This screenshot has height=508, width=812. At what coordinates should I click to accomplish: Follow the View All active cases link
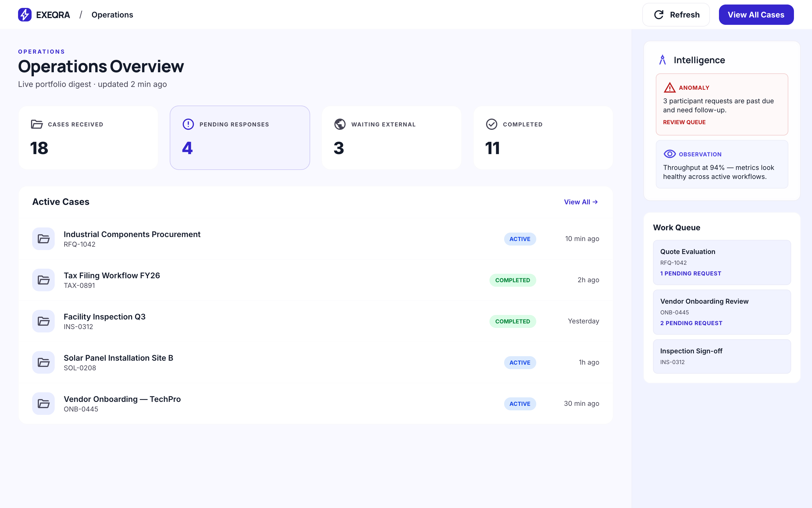[x=581, y=202]
